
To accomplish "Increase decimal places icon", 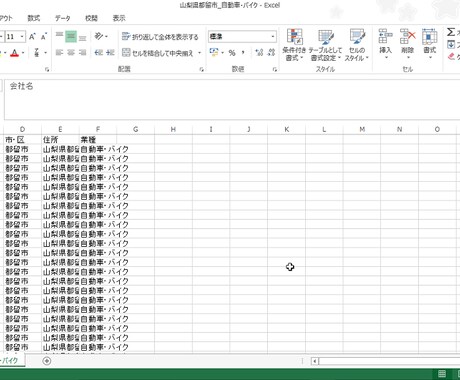I will point(259,52).
